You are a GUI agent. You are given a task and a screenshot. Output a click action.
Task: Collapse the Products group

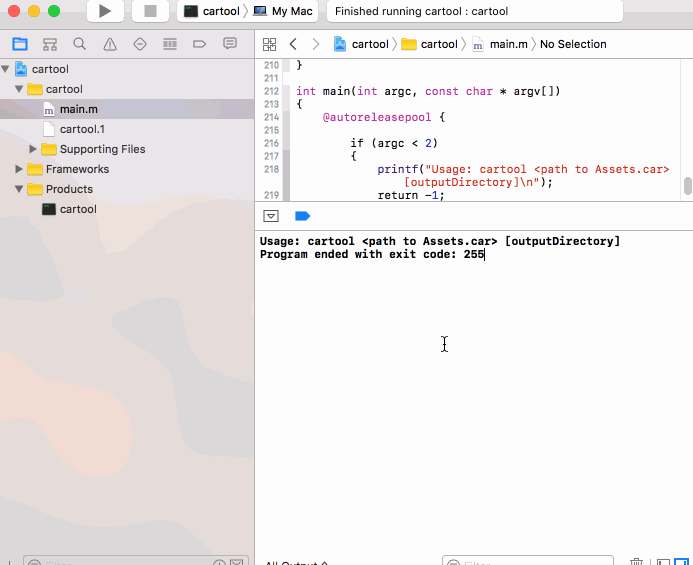point(19,189)
